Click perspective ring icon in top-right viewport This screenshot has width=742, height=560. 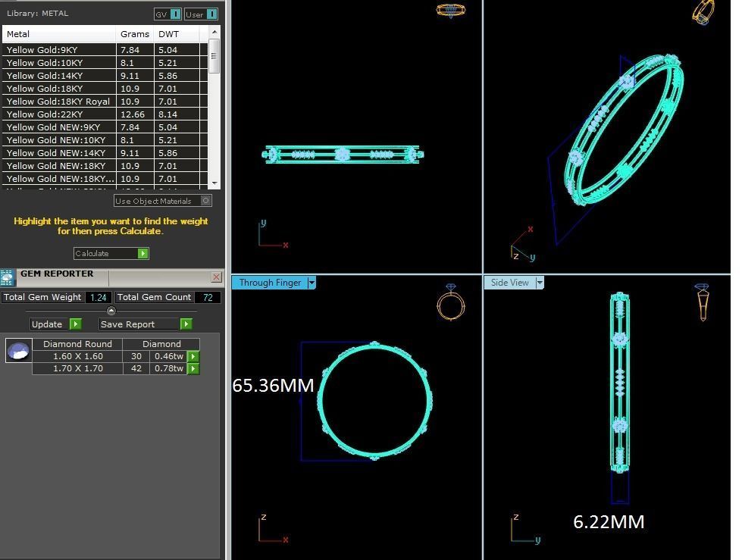(x=703, y=11)
